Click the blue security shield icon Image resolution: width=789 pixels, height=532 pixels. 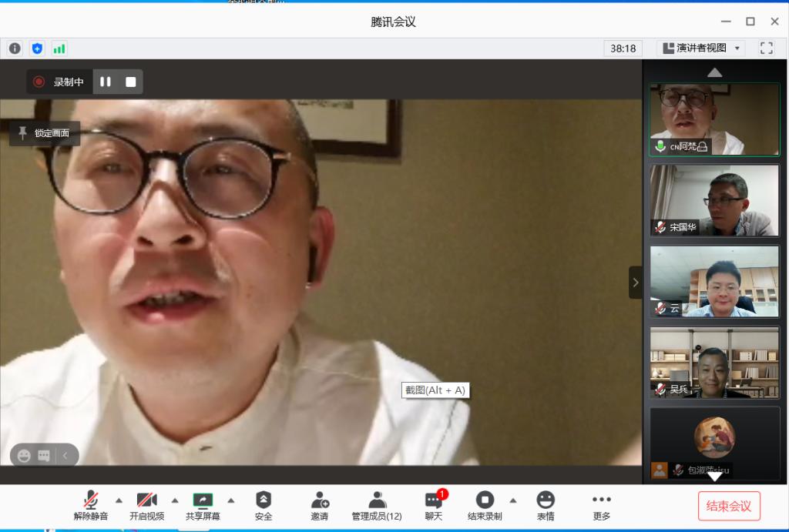pos(37,49)
